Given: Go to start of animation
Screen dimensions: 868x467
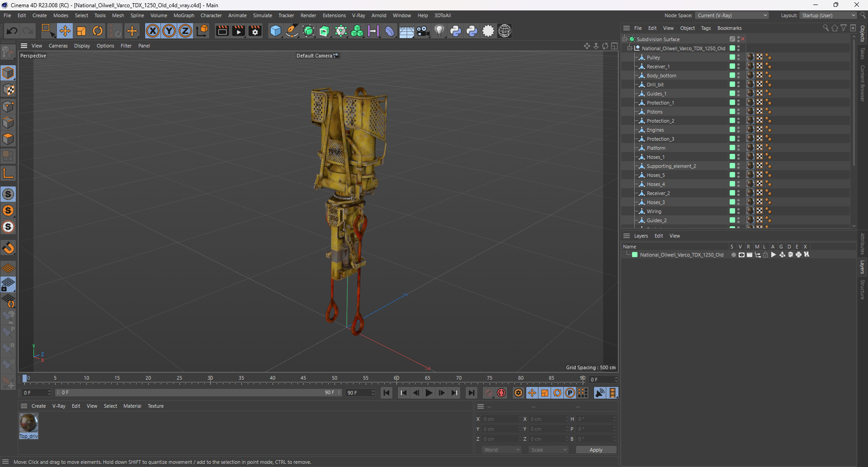Looking at the screenshot, I should tap(387, 393).
